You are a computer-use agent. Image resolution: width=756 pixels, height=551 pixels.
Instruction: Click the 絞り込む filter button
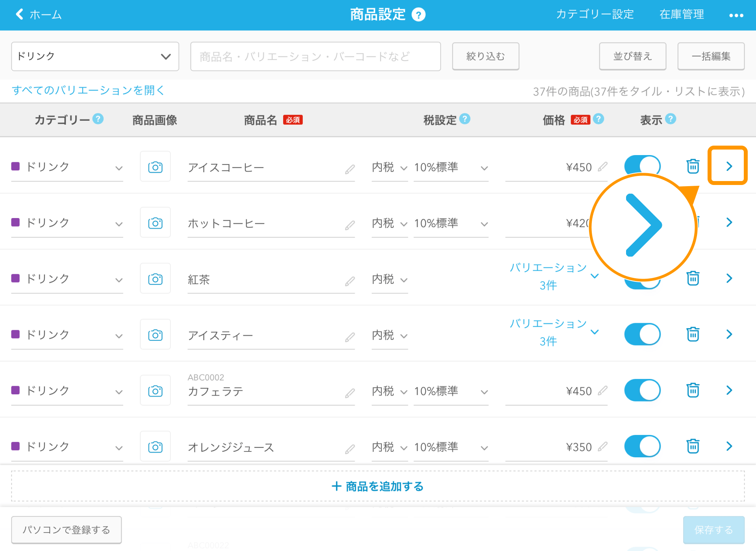485,56
